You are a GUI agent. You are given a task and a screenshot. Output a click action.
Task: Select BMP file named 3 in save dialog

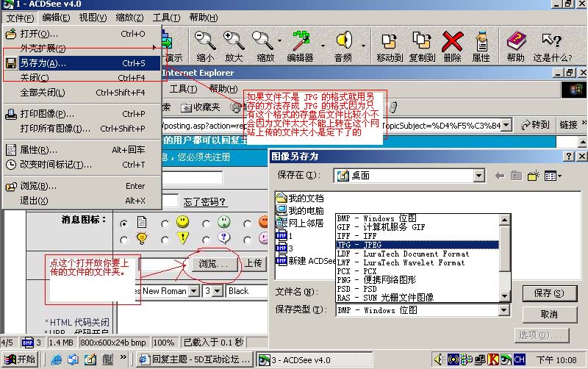[284, 248]
